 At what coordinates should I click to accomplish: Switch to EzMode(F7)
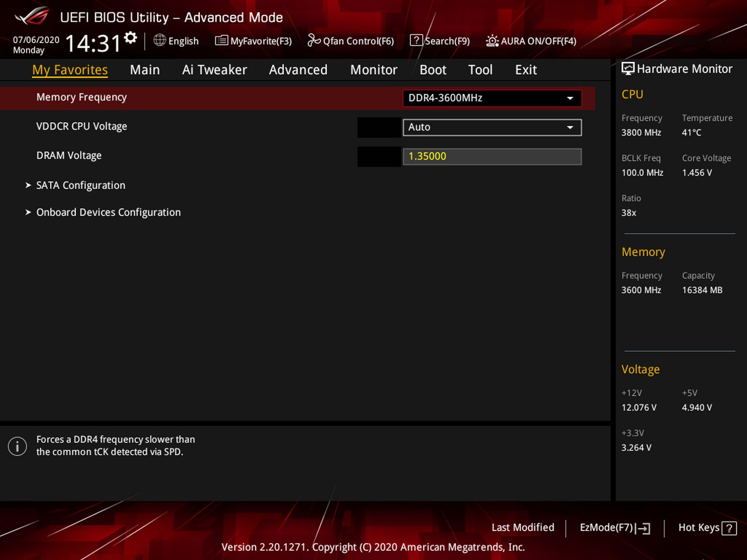(615, 528)
